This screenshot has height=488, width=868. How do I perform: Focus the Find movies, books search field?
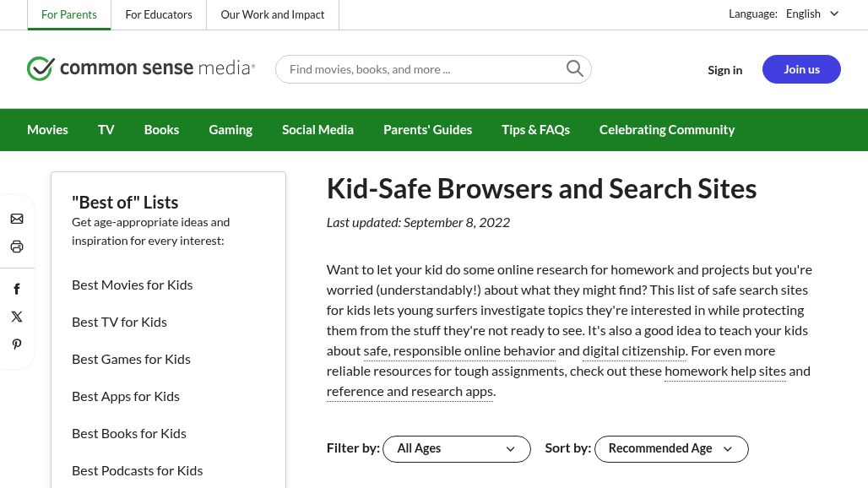click(422, 69)
